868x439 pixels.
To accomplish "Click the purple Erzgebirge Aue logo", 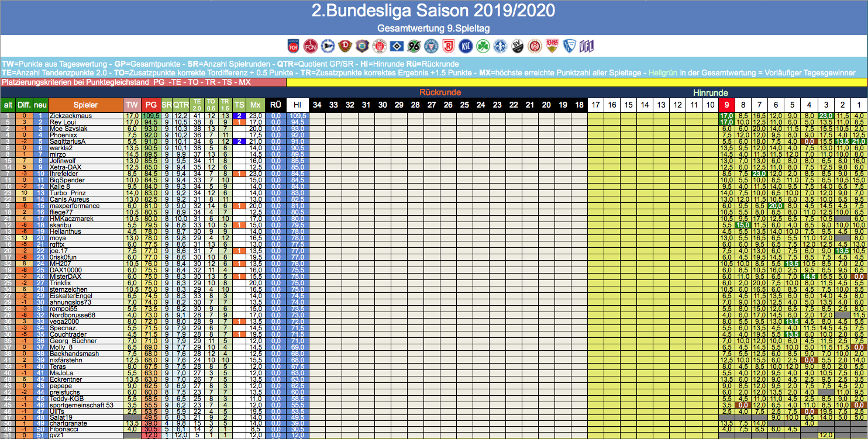I will tap(362, 46).
